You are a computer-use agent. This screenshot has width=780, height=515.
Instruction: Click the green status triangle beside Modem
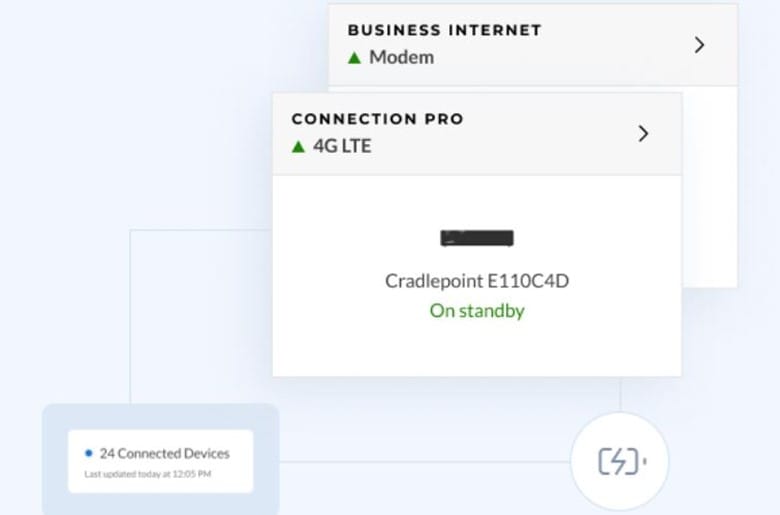(354, 58)
